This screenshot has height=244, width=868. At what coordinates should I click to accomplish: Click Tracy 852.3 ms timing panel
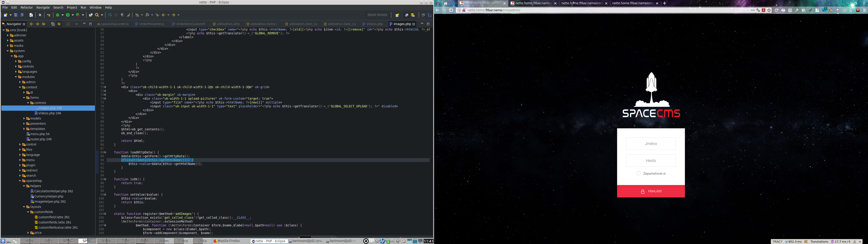pyautogui.click(x=793, y=242)
